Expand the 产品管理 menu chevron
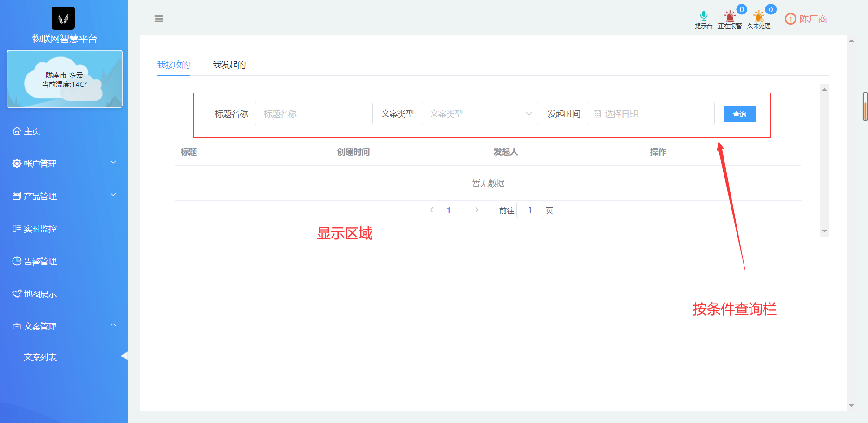868x423 pixels. pos(113,195)
